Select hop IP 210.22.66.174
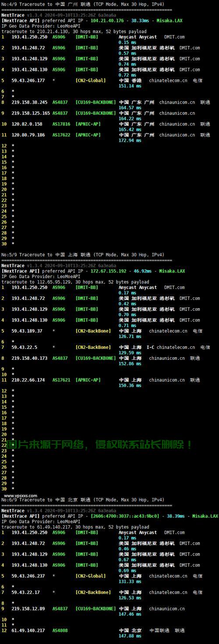219x644 pixels. coord(28,380)
